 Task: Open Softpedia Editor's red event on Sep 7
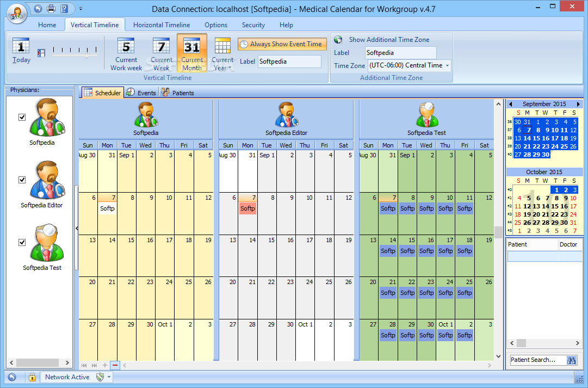tap(247, 208)
